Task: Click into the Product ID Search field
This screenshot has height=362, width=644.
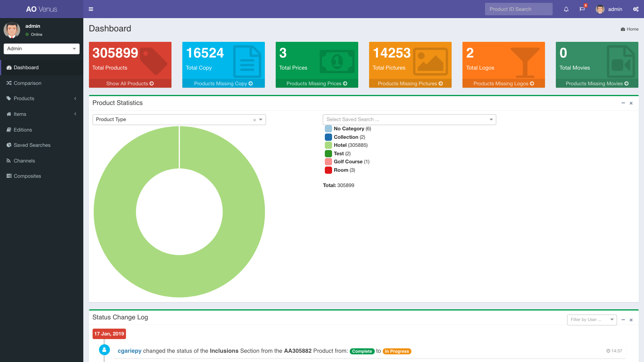Action: click(518, 9)
